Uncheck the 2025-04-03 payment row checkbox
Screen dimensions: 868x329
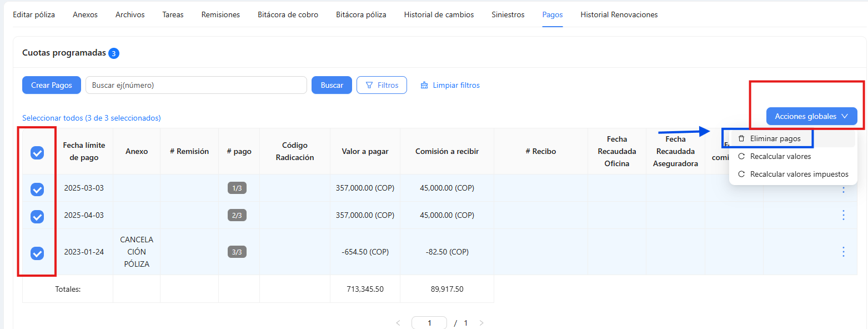37,216
